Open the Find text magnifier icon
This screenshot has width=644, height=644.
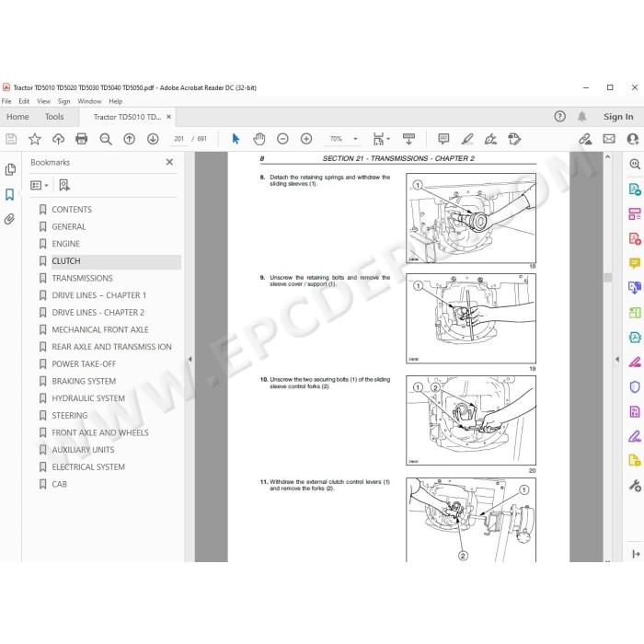click(x=106, y=139)
